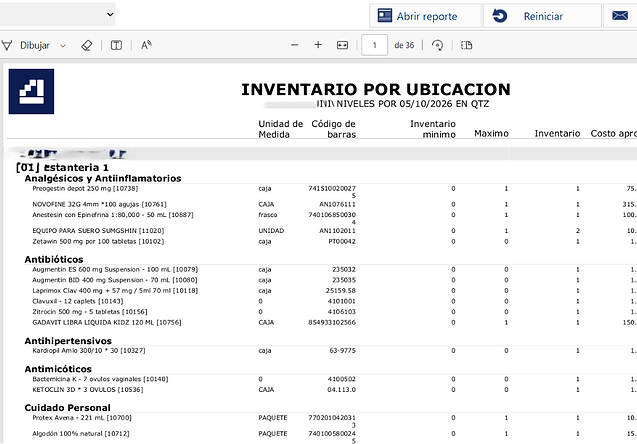Screen dimensions: 637x444
Task: Select the eraser tool
Action: click(x=87, y=45)
